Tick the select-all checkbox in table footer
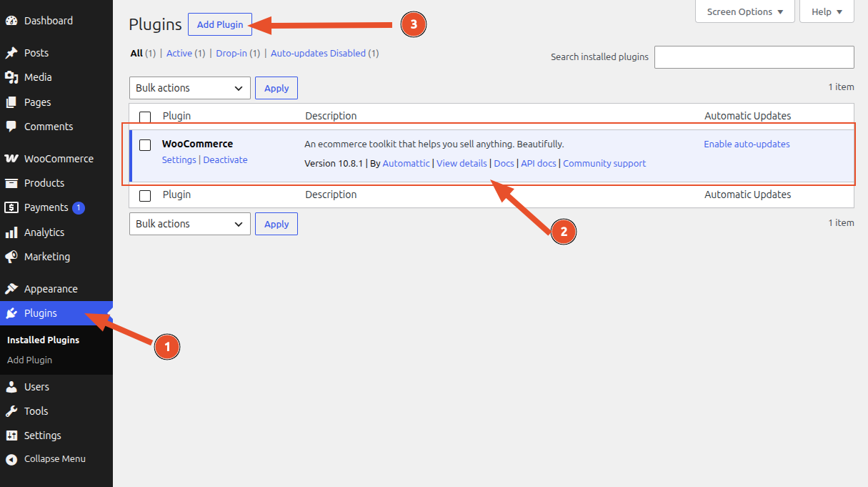The image size is (868, 487). click(145, 195)
